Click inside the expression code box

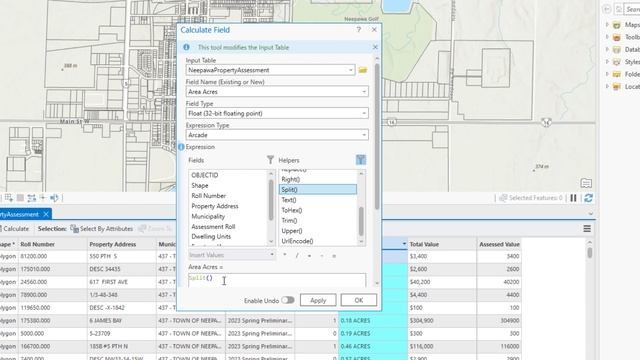pyautogui.click(x=277, y=280)
